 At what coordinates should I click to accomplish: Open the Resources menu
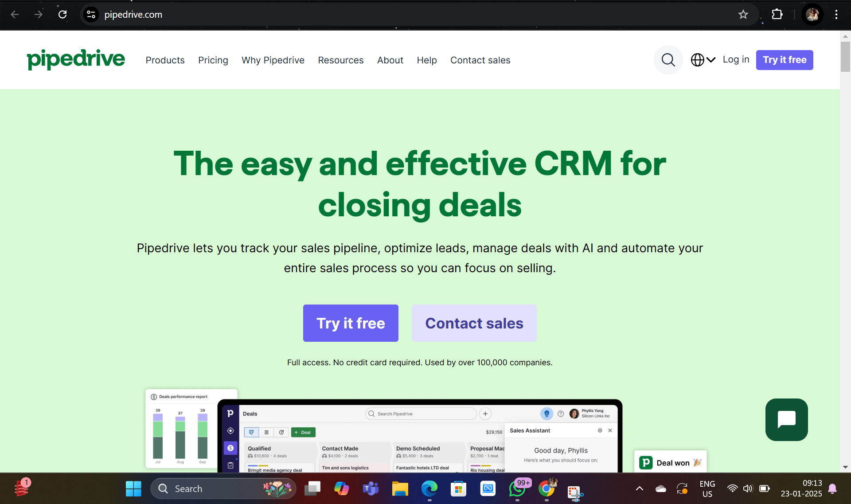(x=340, y=60)
